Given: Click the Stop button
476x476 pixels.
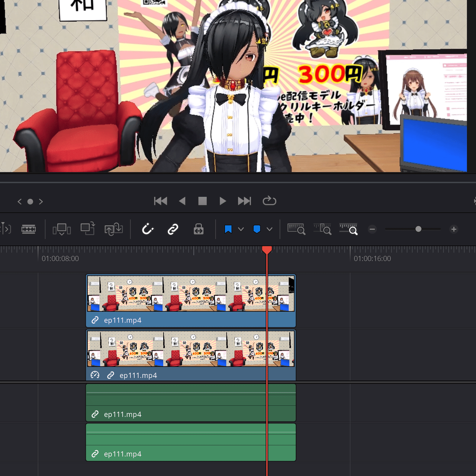Looking at the screenshot, I should (202, 201).
